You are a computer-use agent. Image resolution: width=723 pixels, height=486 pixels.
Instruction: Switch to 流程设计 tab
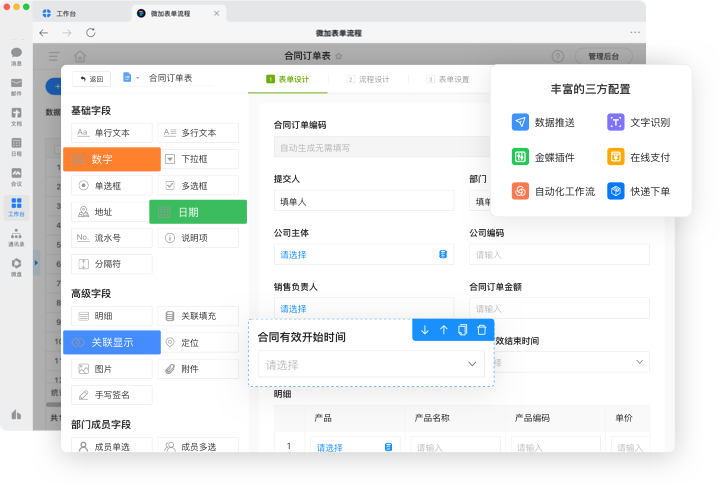pos(368,79)
